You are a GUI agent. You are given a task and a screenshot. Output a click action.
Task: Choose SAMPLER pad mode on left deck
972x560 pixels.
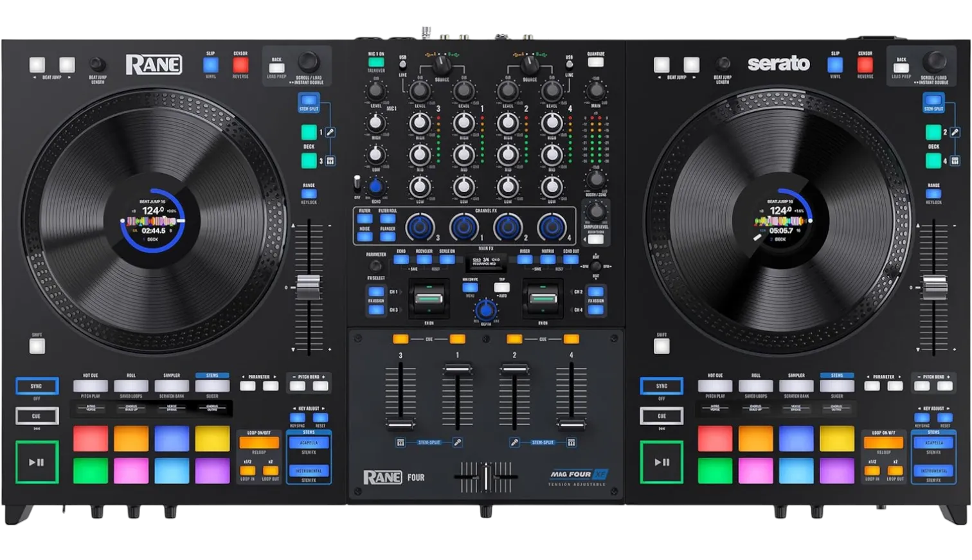point(172,386)
